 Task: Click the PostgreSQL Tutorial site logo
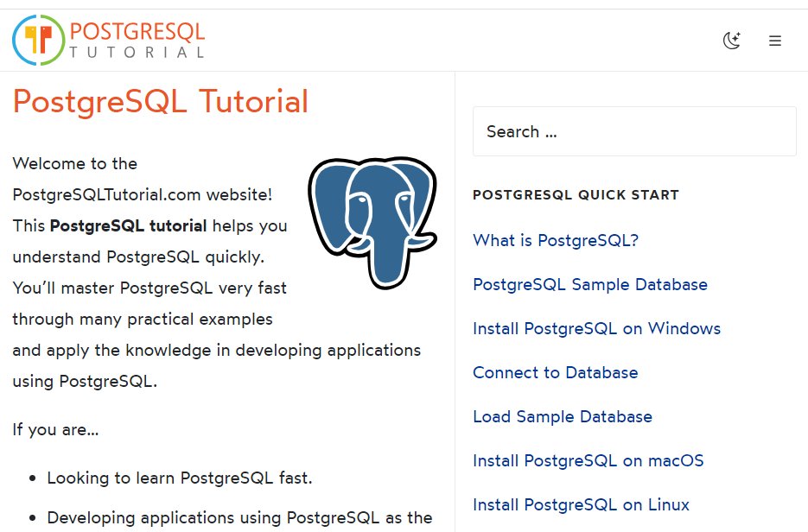point(109,41)
